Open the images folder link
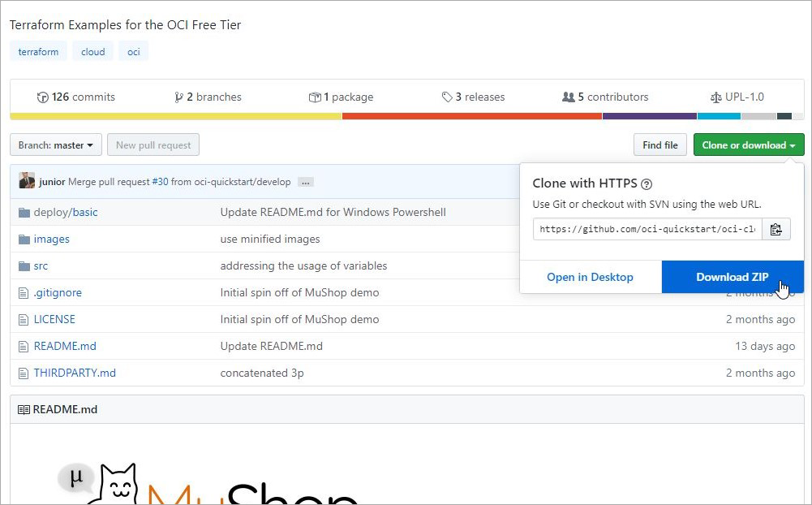The width and height of the screenshot is (812, 505). [51, 239]
